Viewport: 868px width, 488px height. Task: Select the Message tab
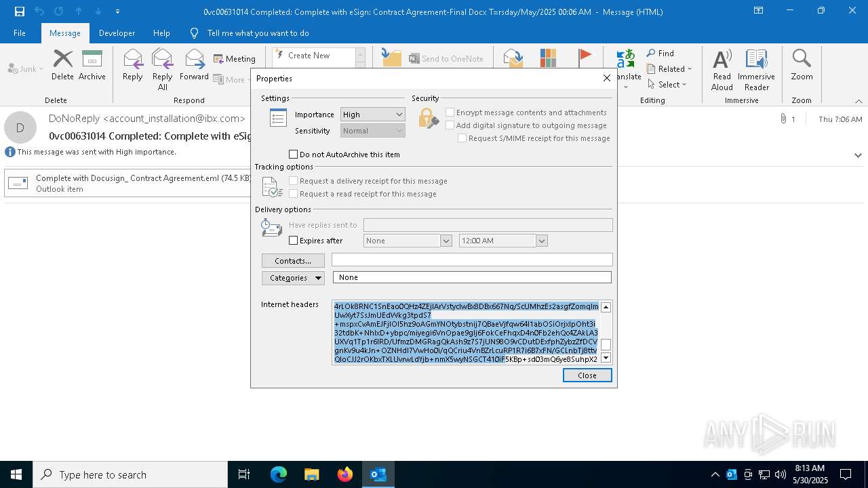tap(65, 33)
